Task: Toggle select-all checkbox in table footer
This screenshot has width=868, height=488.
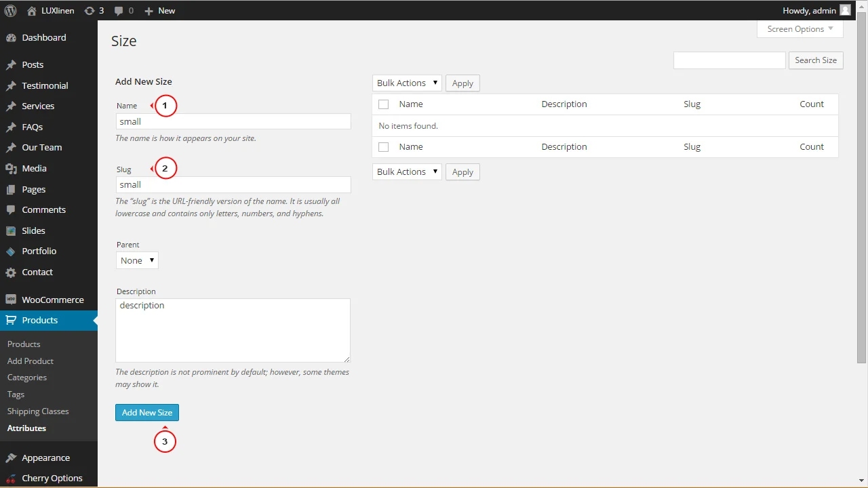Action: [384, 147]
